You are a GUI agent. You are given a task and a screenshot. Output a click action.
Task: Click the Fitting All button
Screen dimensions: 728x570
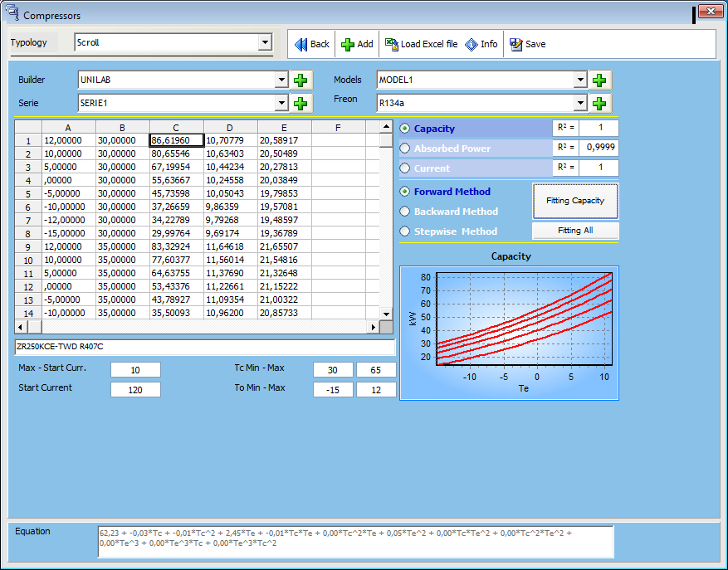click(575, 231)
